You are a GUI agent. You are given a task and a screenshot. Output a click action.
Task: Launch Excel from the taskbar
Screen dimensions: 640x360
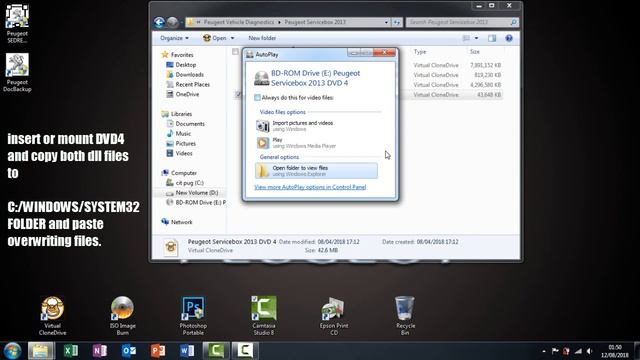pyautogui.click(x=71, y=351)
